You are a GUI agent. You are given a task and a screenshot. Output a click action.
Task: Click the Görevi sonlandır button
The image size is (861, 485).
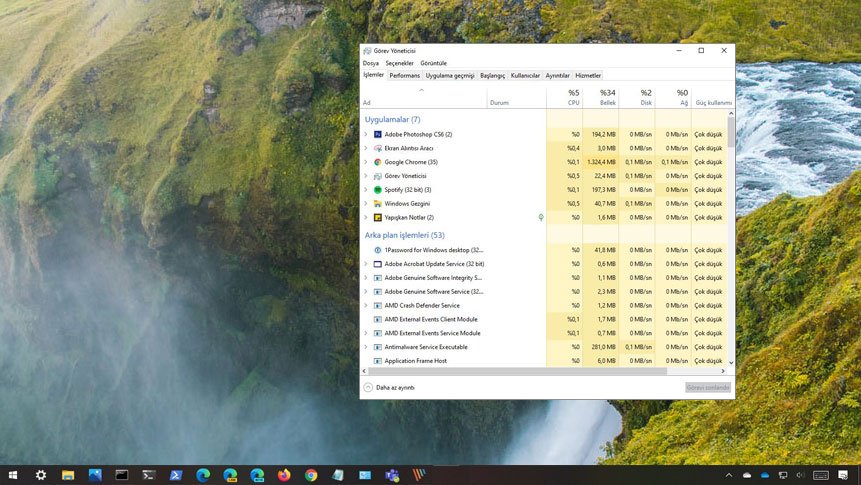coord(708,387)
